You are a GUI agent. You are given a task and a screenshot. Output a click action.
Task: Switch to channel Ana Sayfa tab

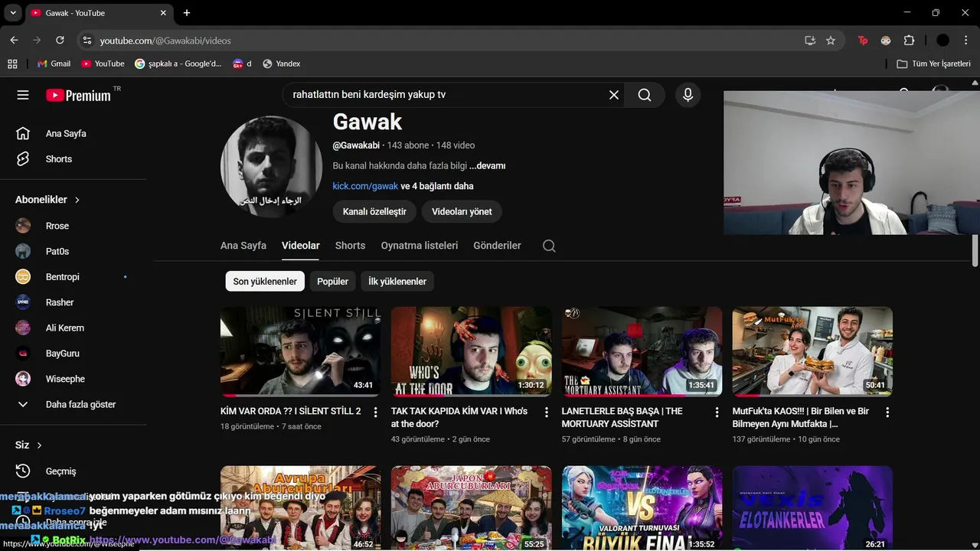pos(243,246)
